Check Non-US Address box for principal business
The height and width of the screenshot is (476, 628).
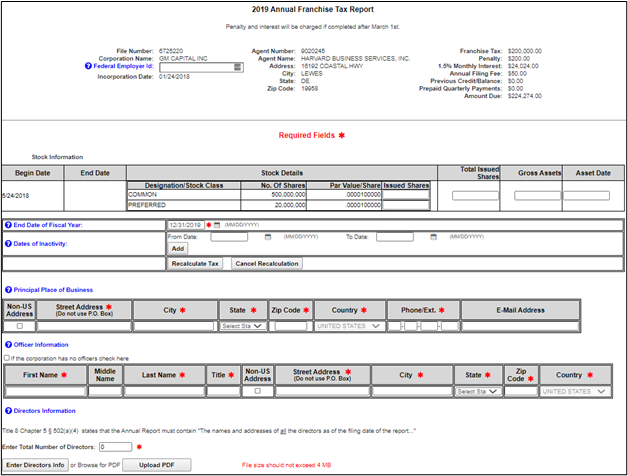tap(20, 326)
